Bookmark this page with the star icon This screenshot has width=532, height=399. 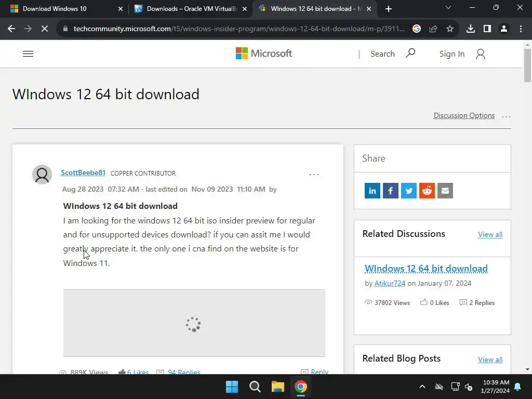(x=450, y=29)
